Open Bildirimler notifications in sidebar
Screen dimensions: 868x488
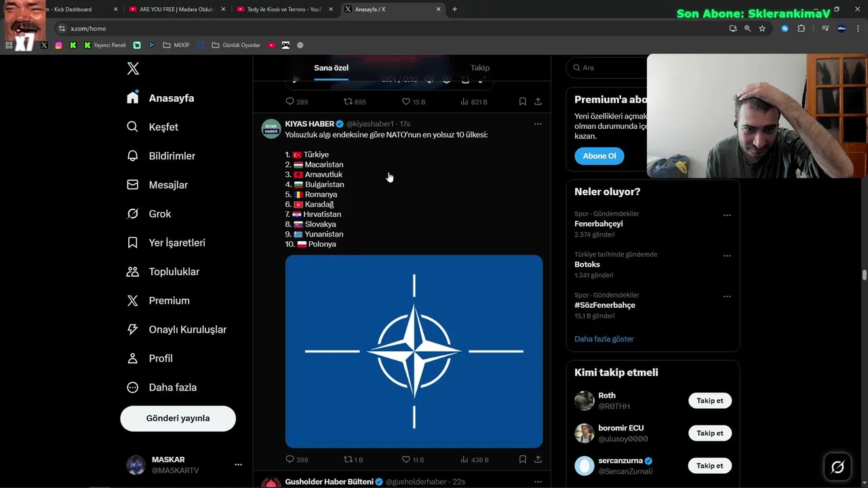click(161, 156)
